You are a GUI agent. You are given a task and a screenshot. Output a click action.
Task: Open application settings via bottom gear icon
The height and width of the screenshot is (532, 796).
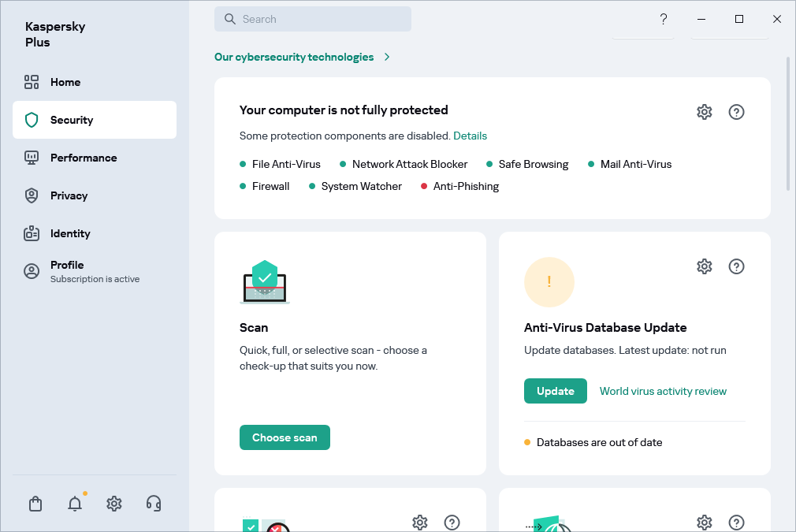[113, 503]
